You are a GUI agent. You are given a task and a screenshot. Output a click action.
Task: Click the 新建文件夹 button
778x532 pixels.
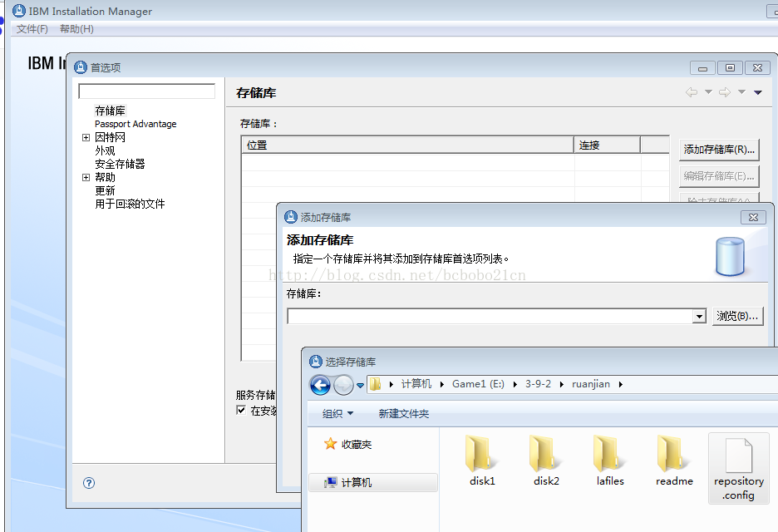point(403,413)
